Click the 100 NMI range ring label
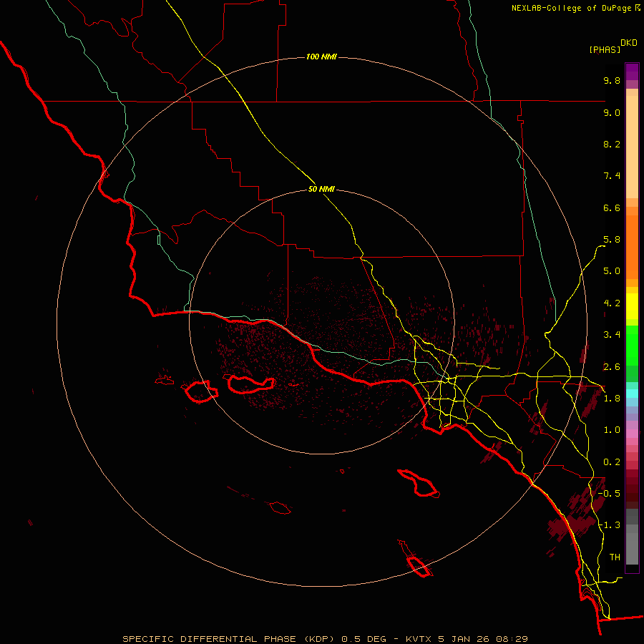The height and width of the screenshot is (644, 644). tap(321, 57)
